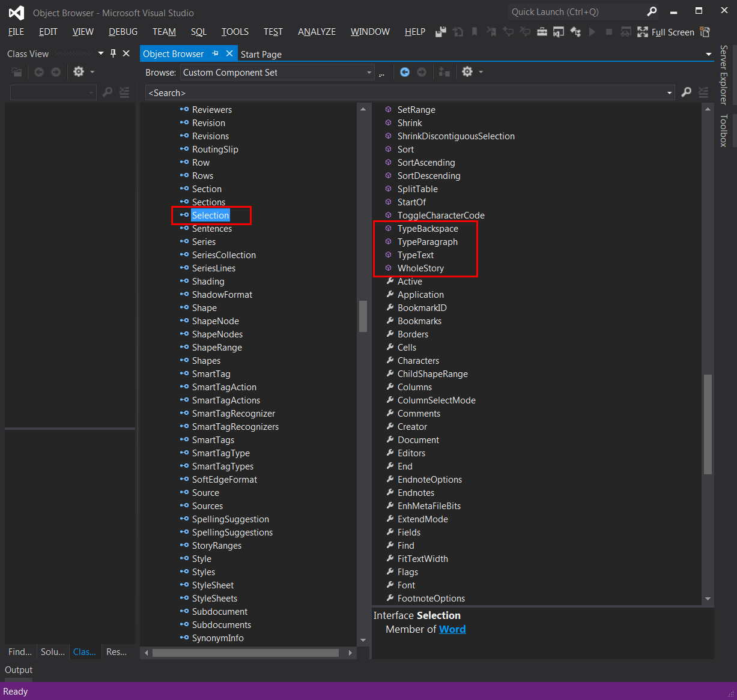
Task: Switch to the Solu... bottom tab
Action: (53, 651)
